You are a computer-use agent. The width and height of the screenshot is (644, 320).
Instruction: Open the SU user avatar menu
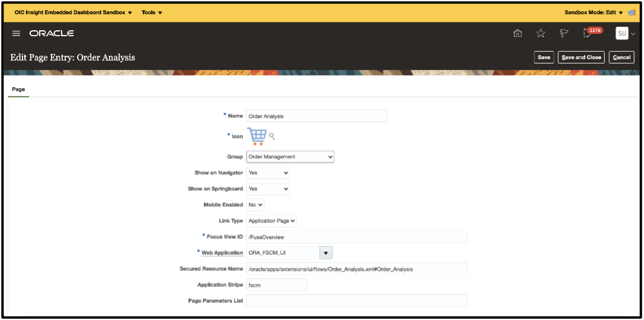pyautogui.click(x=622, y=33)
